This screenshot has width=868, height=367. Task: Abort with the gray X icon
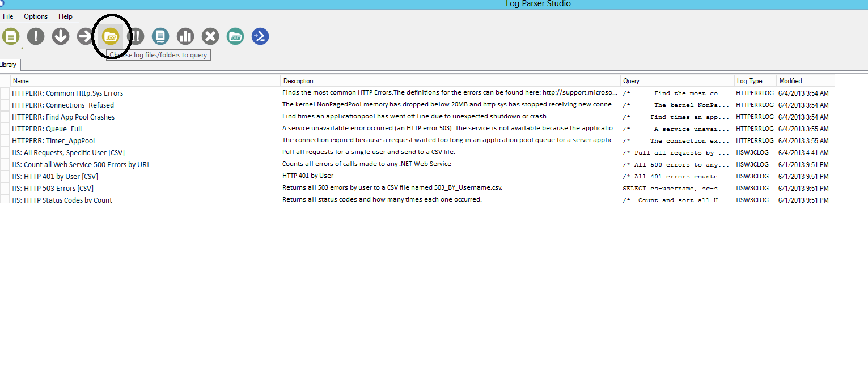210,37
